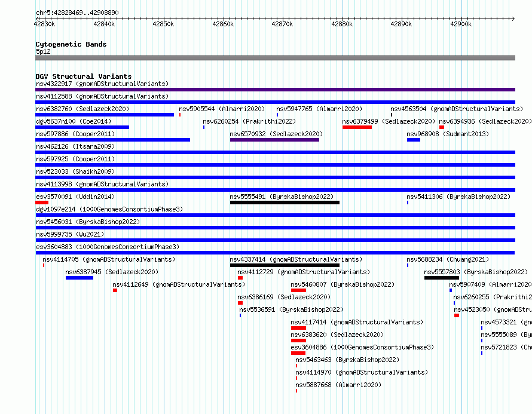
Task: Click the black nsv5557803 variant bar
Action: click(441, 278)
